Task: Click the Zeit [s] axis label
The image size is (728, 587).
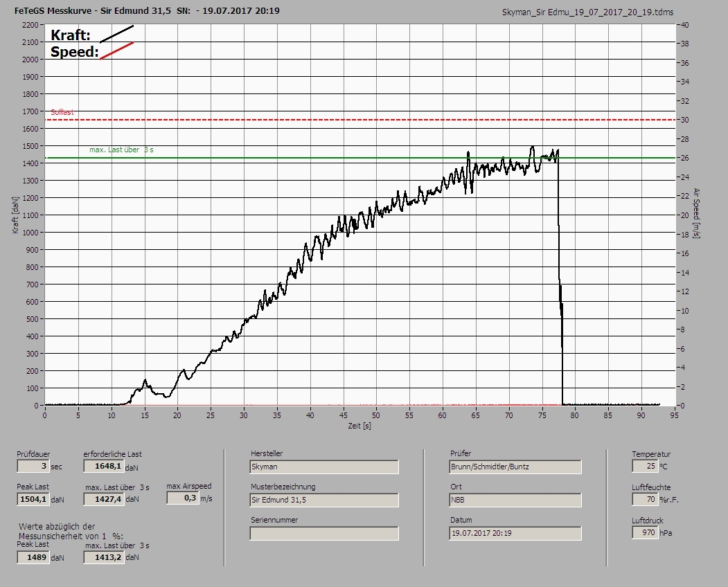Action: (359, 426)
